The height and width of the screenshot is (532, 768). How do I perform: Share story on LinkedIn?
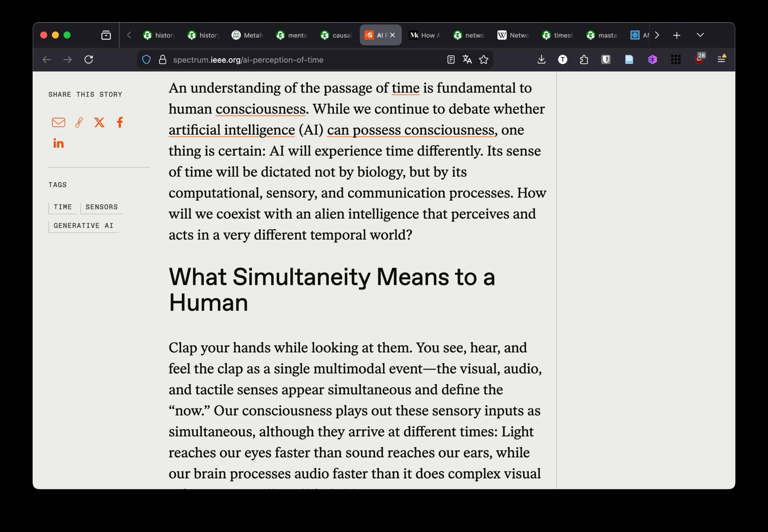[x=58, y=143]
